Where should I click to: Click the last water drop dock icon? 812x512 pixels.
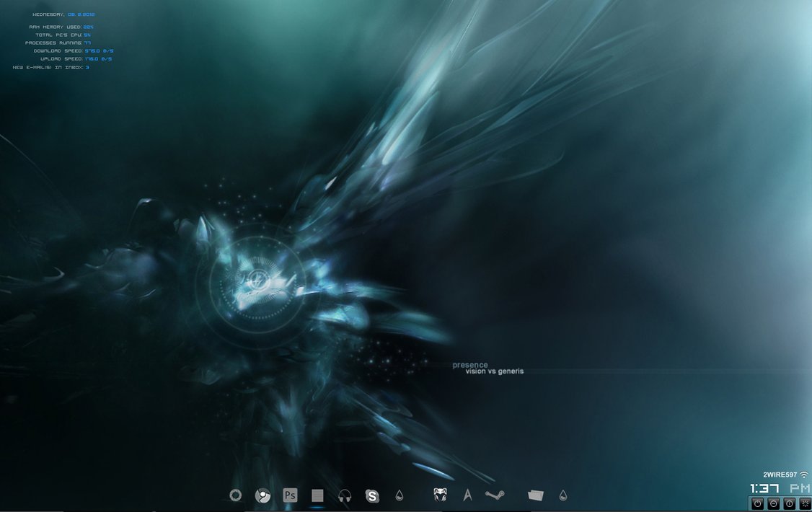point(563,495)
